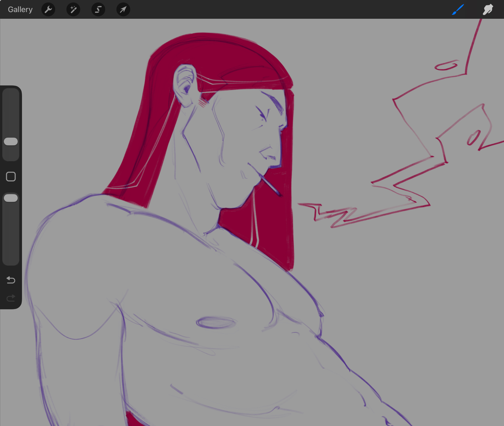Tap the small red ellipse at upper right
The image size is (504, 426).
pos(446,66)
